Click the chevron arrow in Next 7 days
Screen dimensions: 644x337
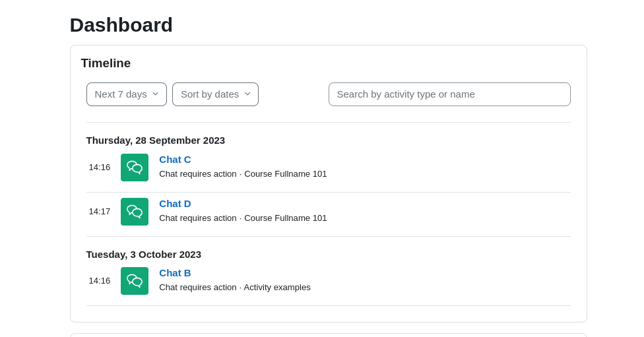click(x=155, y=94)
